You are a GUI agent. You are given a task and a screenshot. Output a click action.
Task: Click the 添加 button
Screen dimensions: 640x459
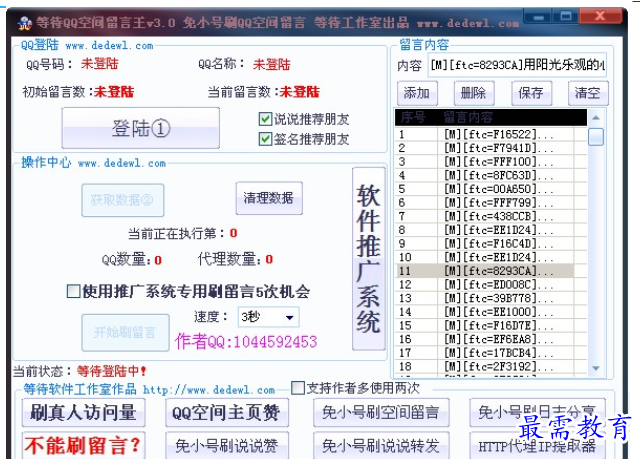[417, 93]
